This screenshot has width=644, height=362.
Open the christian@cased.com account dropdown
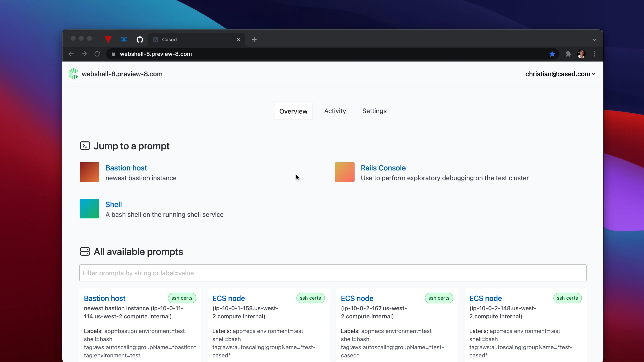560,74
